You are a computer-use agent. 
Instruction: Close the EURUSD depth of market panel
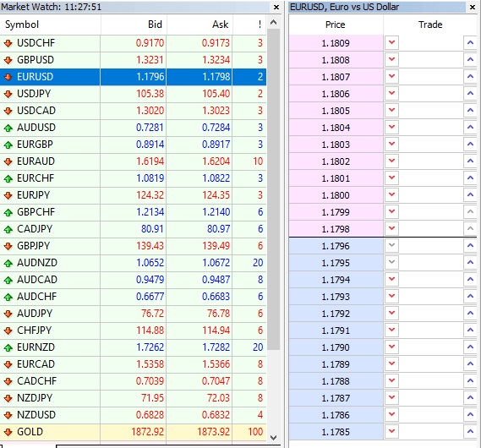[473, 7]
